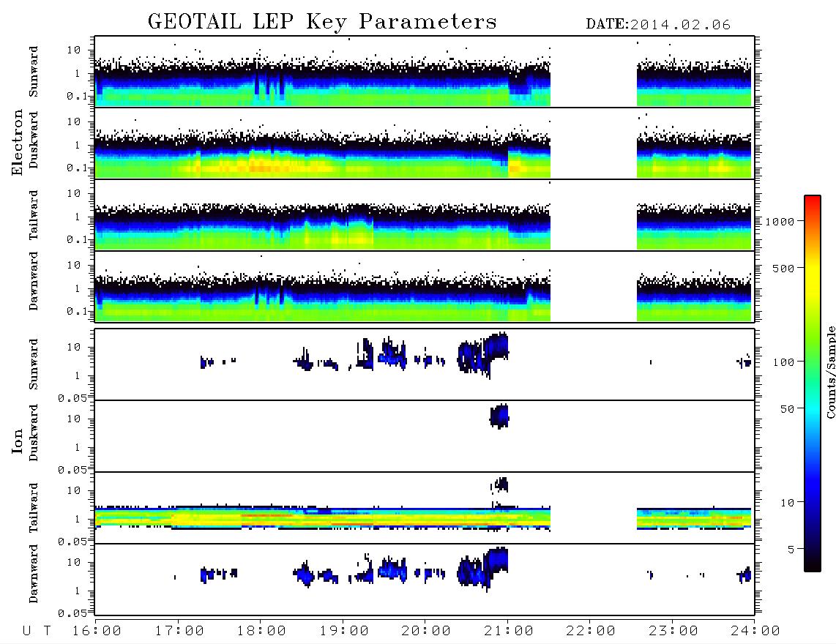Click the 23:00 time tick label

[x=673, y=632]
